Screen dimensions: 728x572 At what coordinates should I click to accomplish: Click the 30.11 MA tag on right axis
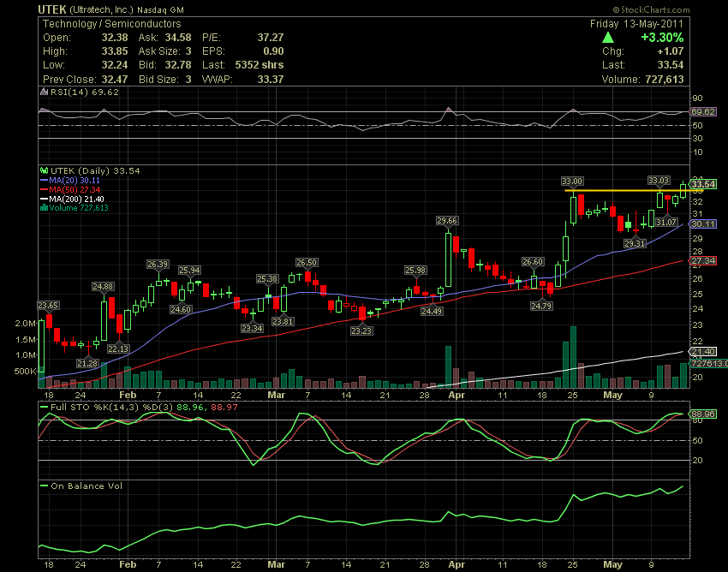[703, 224]
